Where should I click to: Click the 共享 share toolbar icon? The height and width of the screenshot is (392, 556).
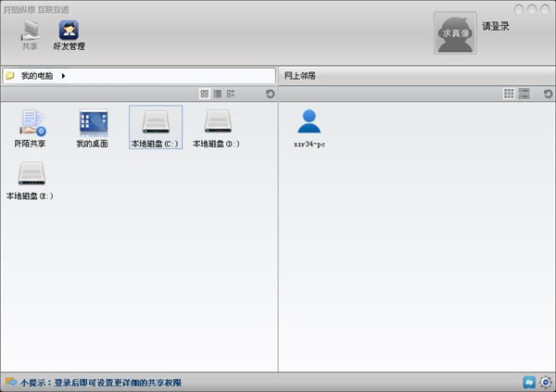click(x=30, y=35)
